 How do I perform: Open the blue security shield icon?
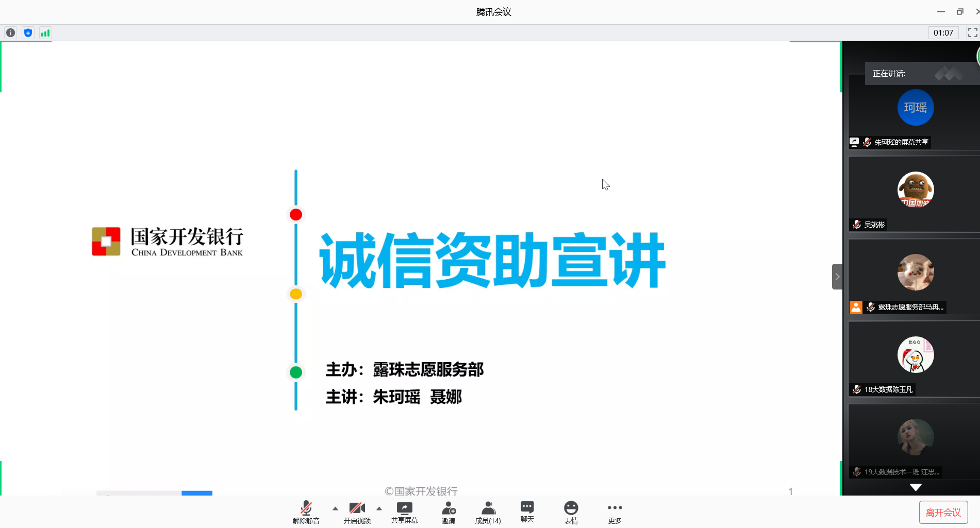pyautogui.click(x=28, y=33)
